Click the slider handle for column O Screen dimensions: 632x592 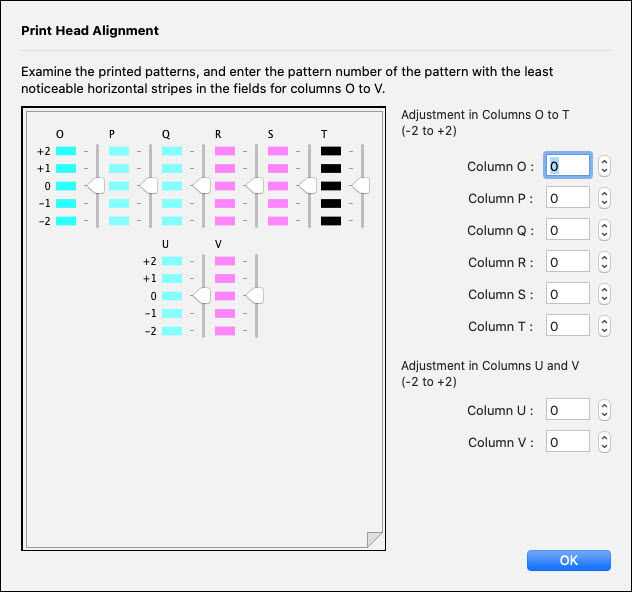95,186
